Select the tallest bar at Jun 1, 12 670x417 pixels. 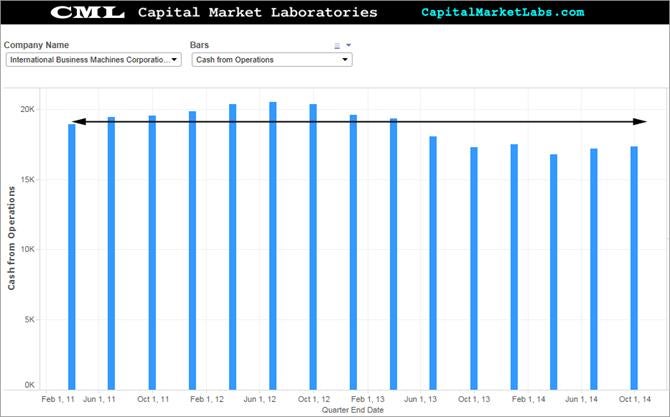coord(273,246)
